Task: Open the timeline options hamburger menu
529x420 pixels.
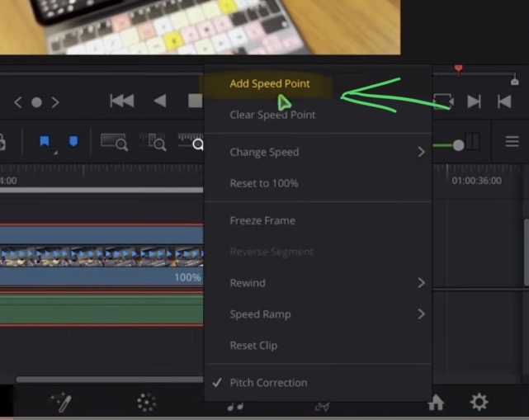Action: tap(512, 141)
